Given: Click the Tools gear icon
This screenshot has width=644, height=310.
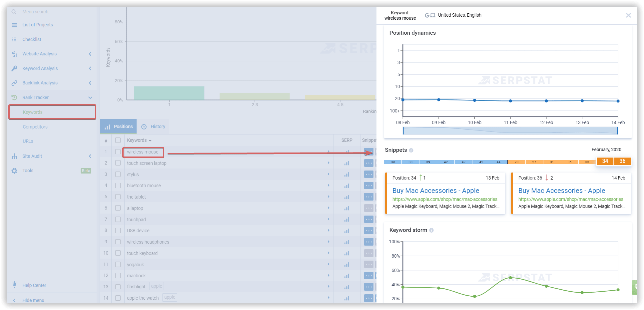Looking at the screenshot, I should point(14,171).
